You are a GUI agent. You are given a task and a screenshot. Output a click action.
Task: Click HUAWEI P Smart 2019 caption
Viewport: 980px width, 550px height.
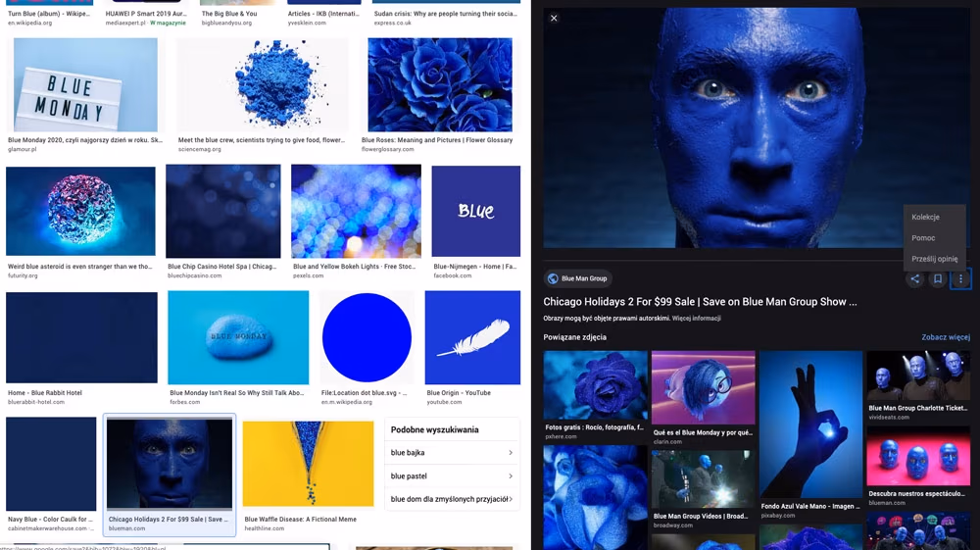click(146, 14)
